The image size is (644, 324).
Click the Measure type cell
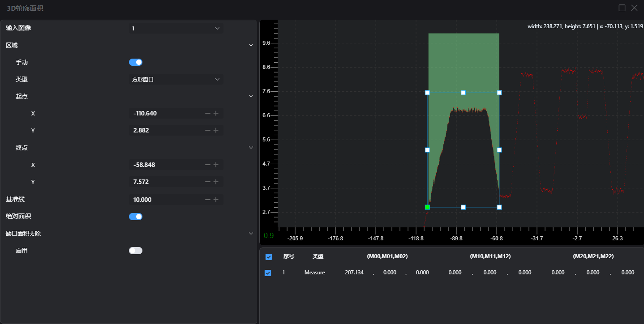coord(315,273)
